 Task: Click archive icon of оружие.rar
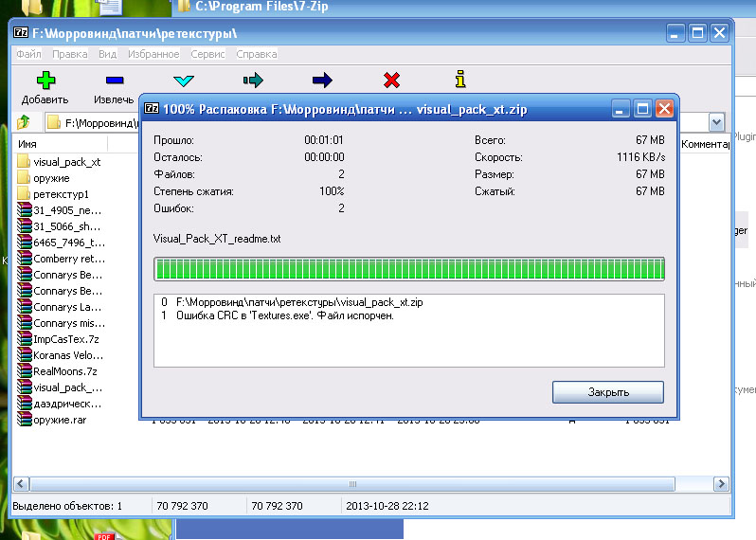click(x=24, y=419)
